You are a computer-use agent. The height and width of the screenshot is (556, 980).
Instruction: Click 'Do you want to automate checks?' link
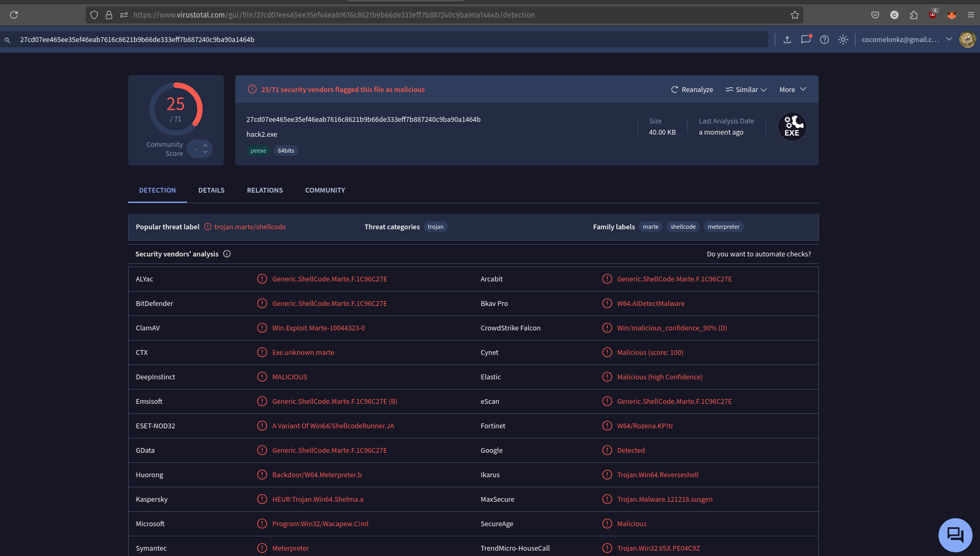tap(759, 254)
